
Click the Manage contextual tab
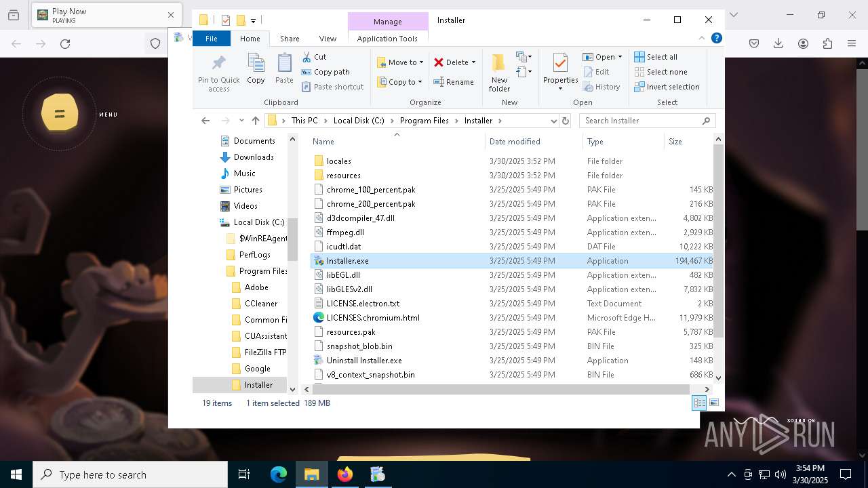click(387, 22)
